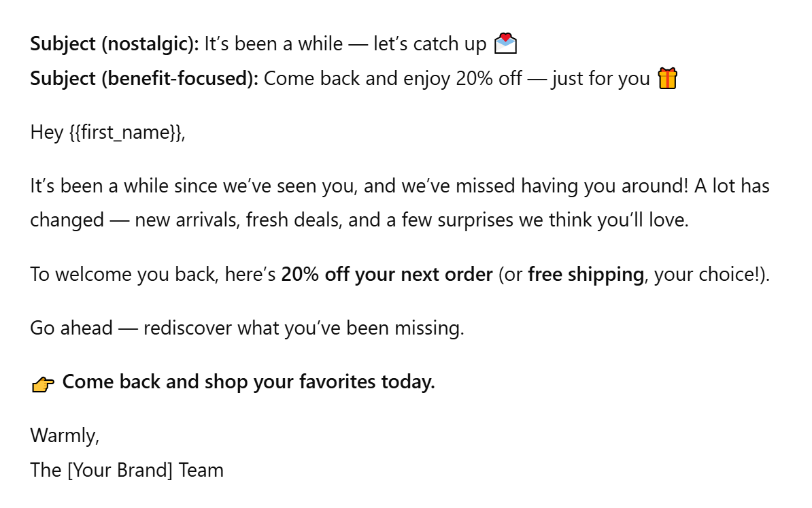The image size is (812, 508).
Task: Click the phrase "your choice!" in parentheses
Action: tap(705, 275)
